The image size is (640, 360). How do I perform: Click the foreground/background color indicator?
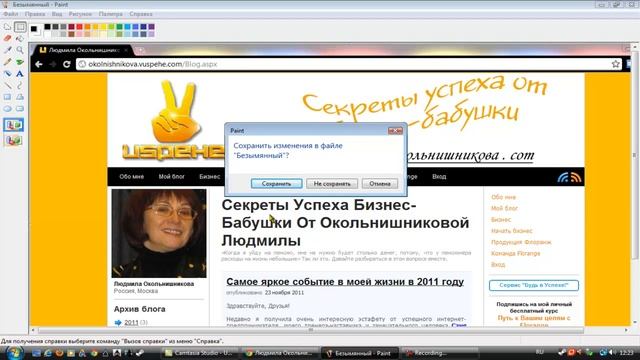click(x=36, y=30)
